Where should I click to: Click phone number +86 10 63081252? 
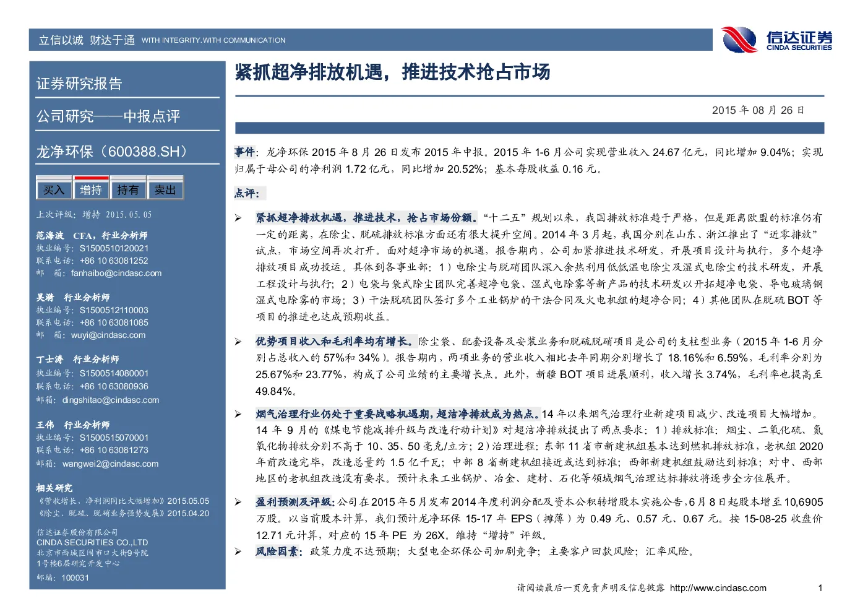pos(114,261)
